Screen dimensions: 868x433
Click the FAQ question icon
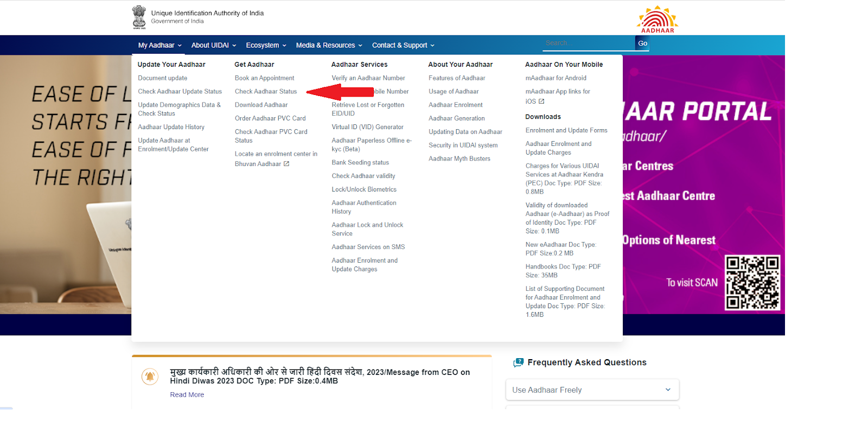[x=519, y=362]
